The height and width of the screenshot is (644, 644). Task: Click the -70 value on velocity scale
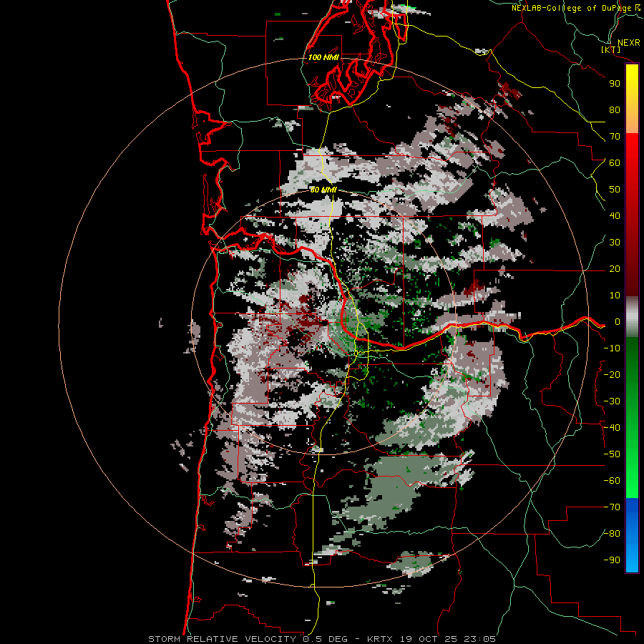coord(612,507)
